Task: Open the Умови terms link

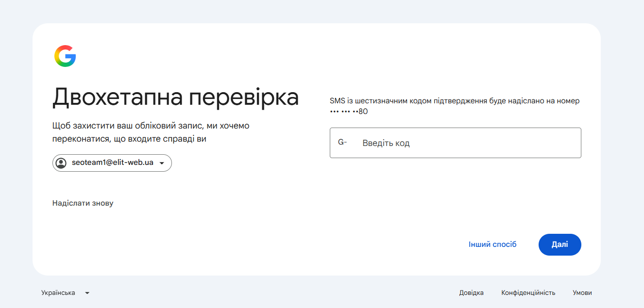Action: [x=582, y=293]
